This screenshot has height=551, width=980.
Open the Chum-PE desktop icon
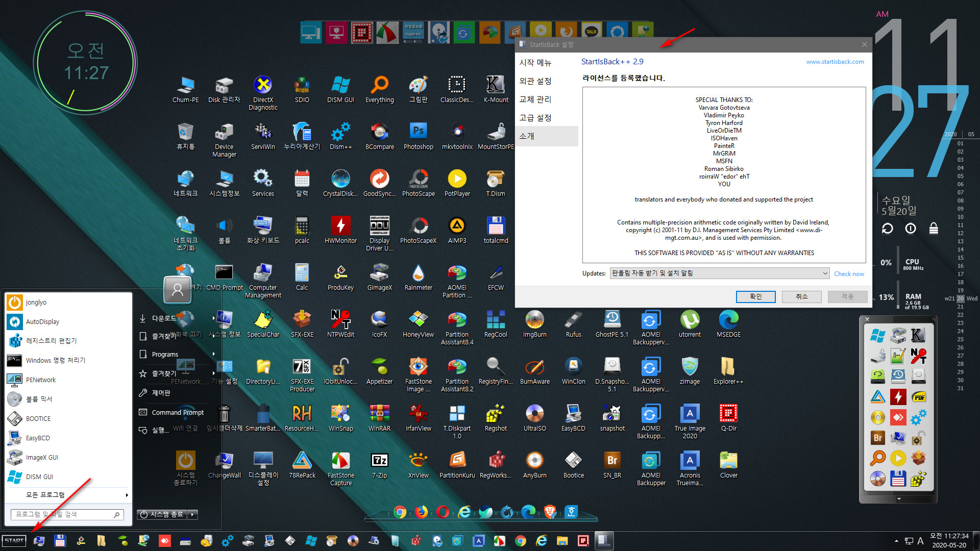(x=185, y=89)
